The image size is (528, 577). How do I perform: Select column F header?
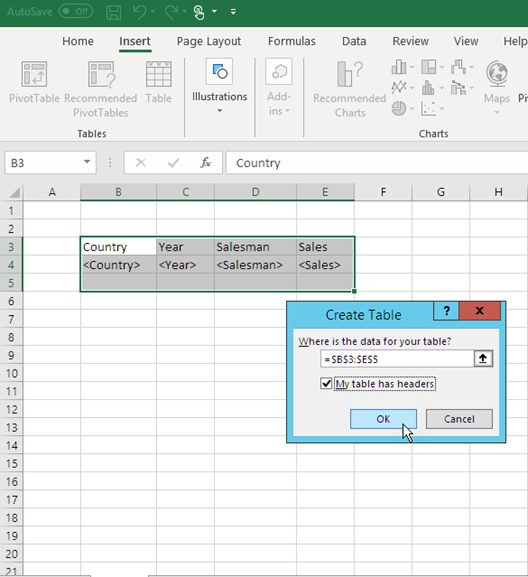[x=383, y=192]
